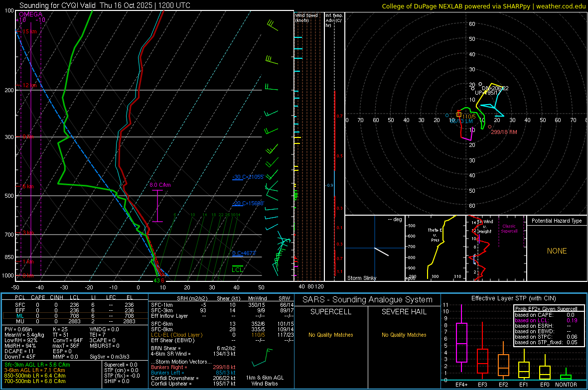588x390 pixels.
Task: Click No Quality Matches under SEVERE HAIL
Action: 404,335
